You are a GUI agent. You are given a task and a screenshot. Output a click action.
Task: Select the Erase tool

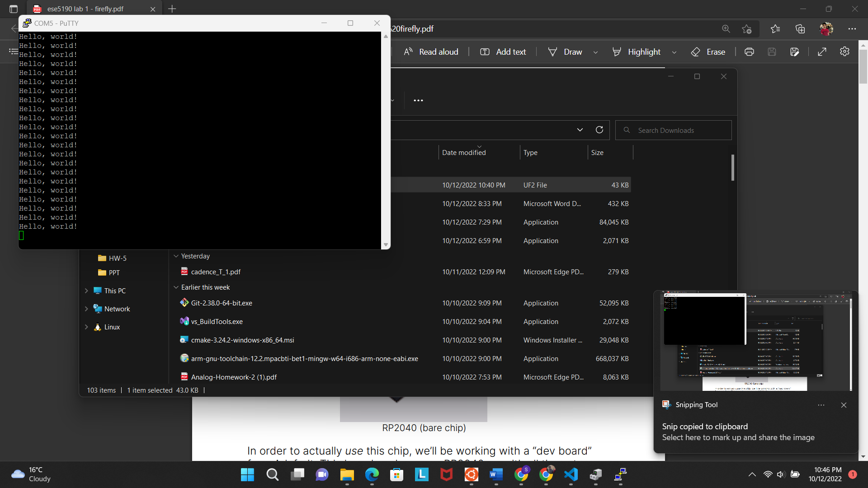tap(708, 52)
